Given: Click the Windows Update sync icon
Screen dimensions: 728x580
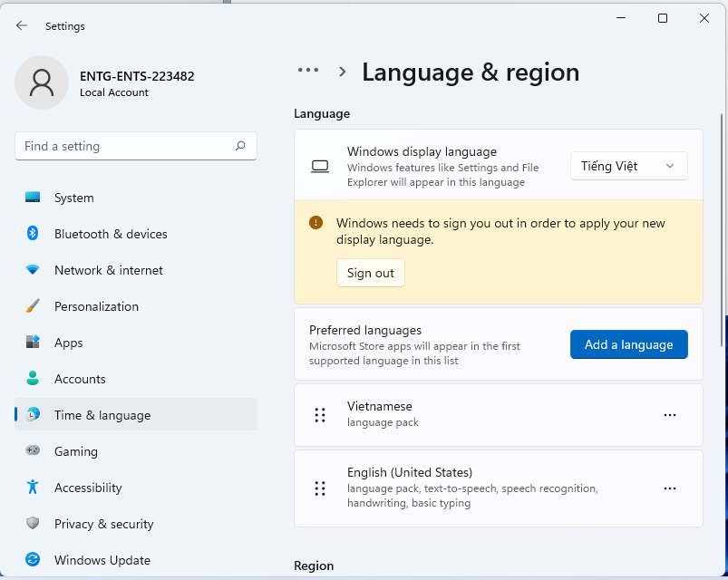Looking at the screenshot, I should pos(33,559).
